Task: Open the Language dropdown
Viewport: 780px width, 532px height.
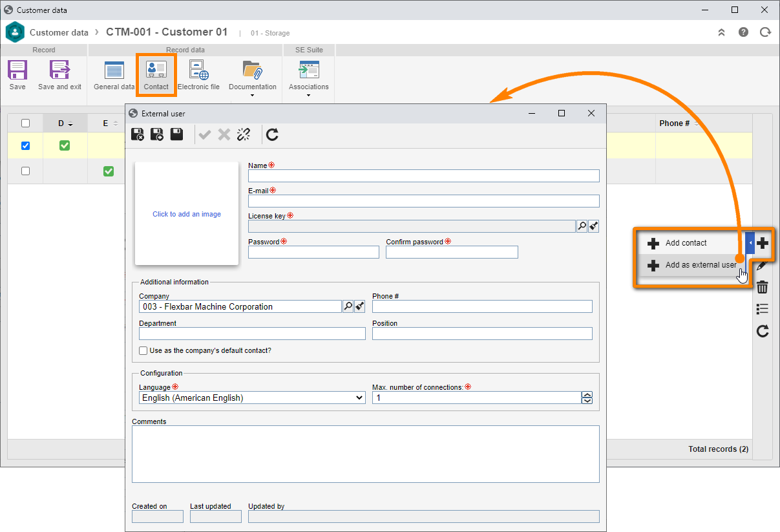Action: 252,398
